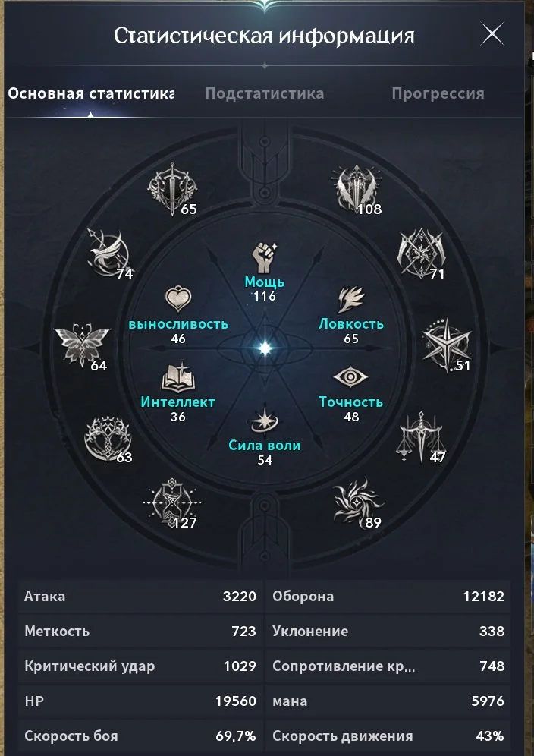Click the winged blade emblem with 108
The width and height of the screenshot is (534, 756).
tap(357, 189)
